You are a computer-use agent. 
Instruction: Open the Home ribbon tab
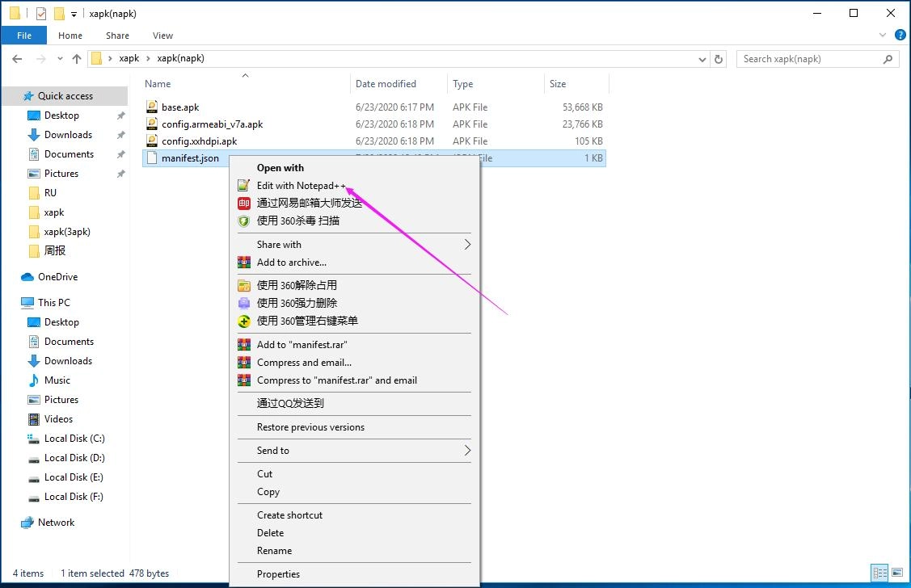tap(70, 36)
